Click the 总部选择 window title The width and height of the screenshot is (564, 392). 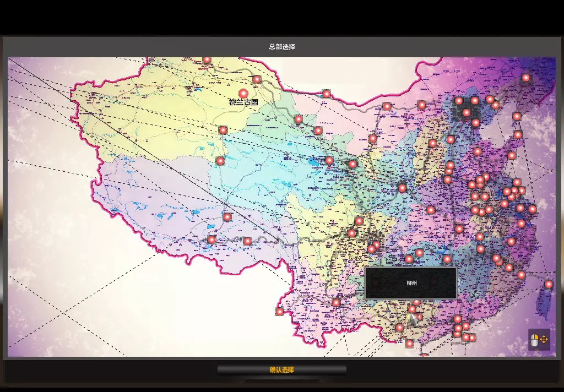282,47
